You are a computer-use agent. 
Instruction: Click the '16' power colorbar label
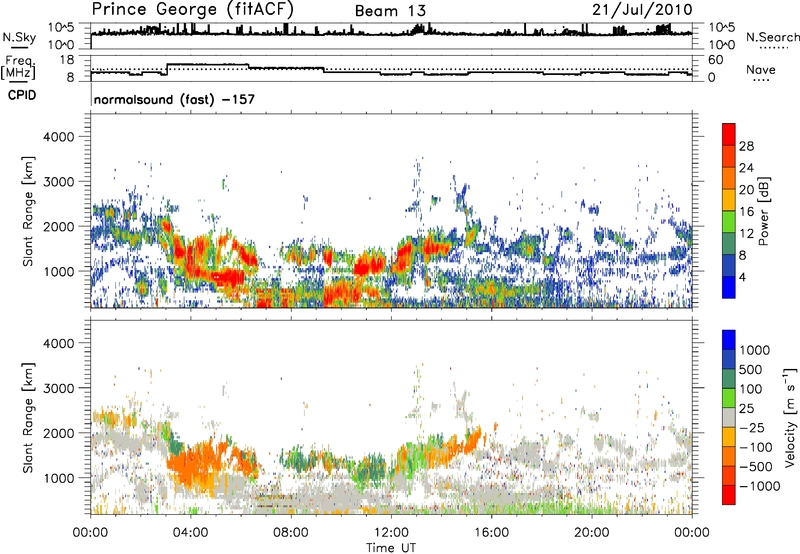(746, 212)
